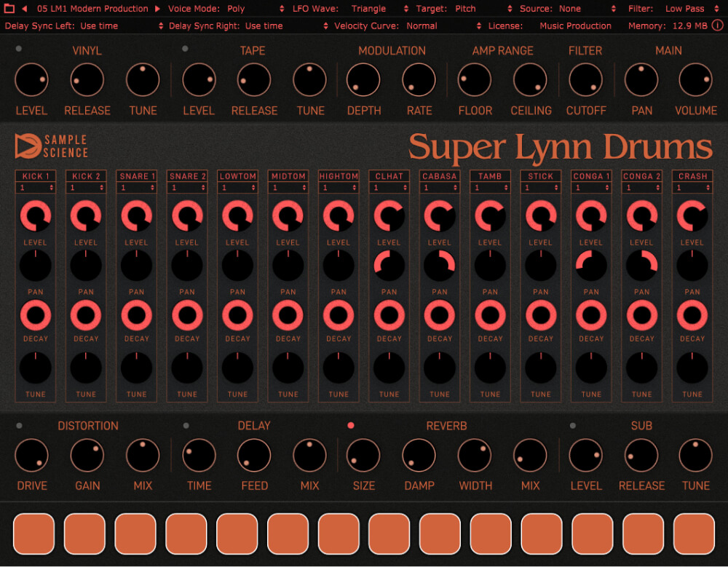The image size is (728, 567).
Task: Click the CONGA 1 PAN knob
Action: 591,266
